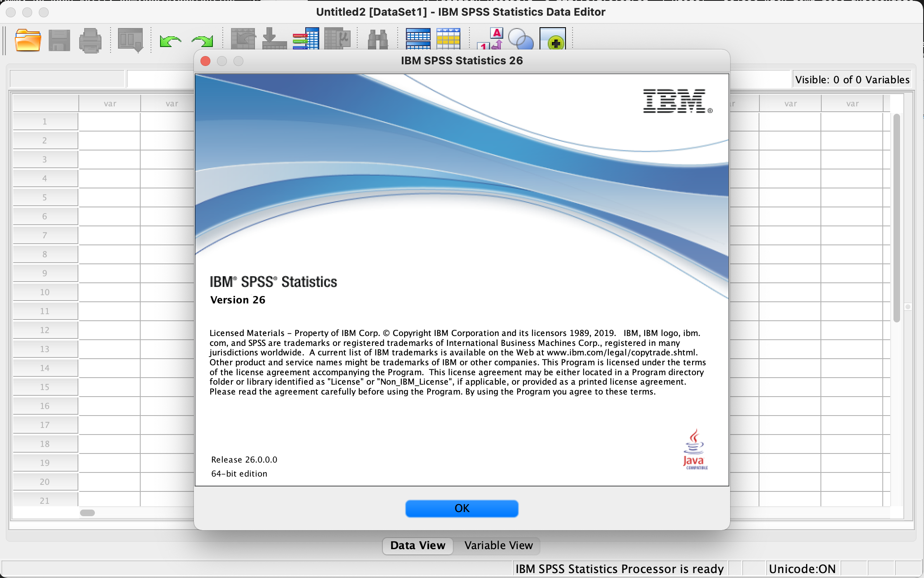Click the Run Descriptive Statistics icon
Screen dimensions: 924x578
coord(337,39)
